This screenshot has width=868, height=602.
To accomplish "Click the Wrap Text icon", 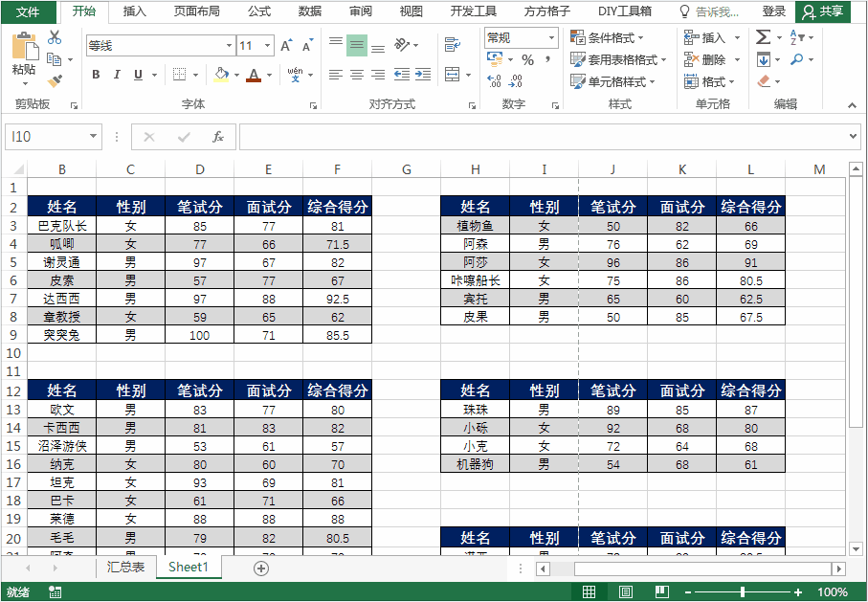I will (x=453, y=45).
